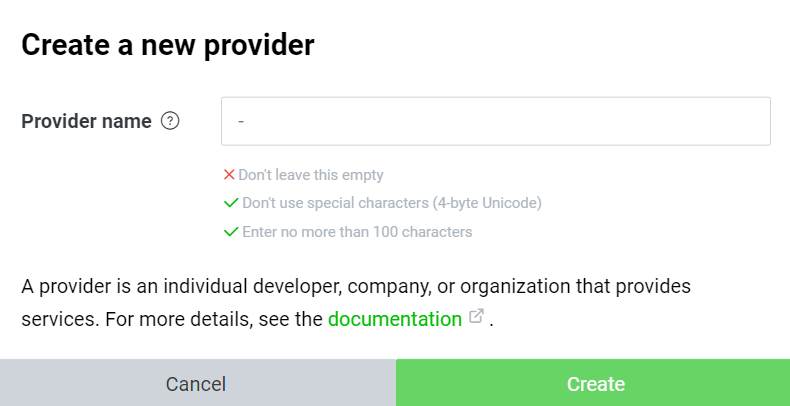
Task: Click green checkmark beside special characters rule
Action: (x=231, y=203)
